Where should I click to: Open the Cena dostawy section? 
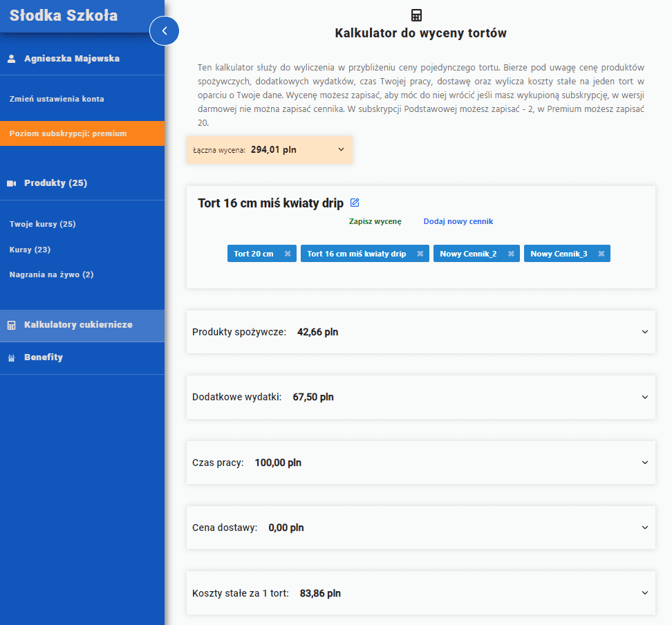tap(644, 528)
